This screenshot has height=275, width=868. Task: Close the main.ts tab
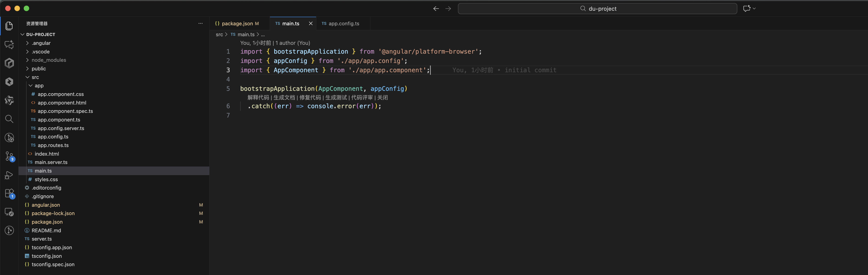pyautogui.click(x=310, y=24)
